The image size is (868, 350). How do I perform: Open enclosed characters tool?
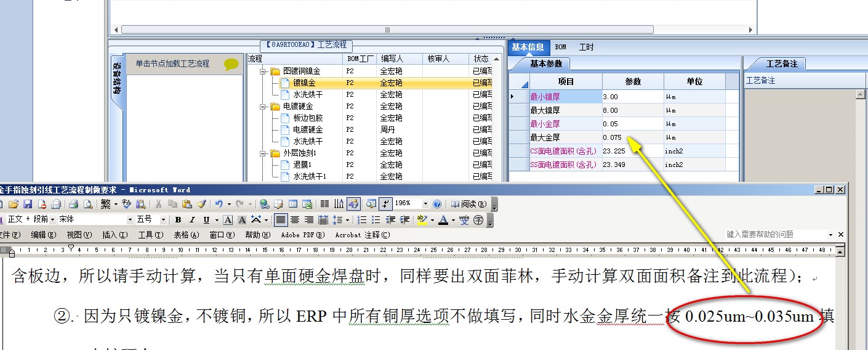[478, 220]
